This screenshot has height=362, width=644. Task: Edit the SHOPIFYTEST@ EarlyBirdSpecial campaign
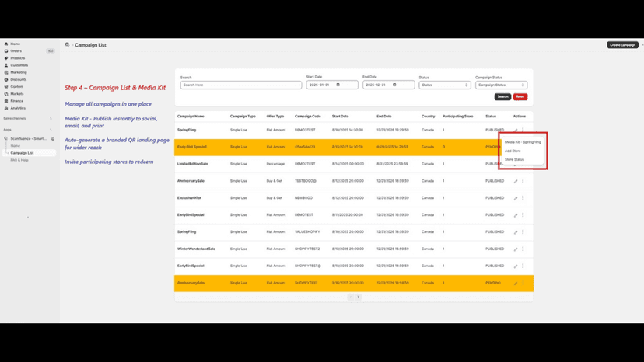pyautogui.click(x=516, y=266)
